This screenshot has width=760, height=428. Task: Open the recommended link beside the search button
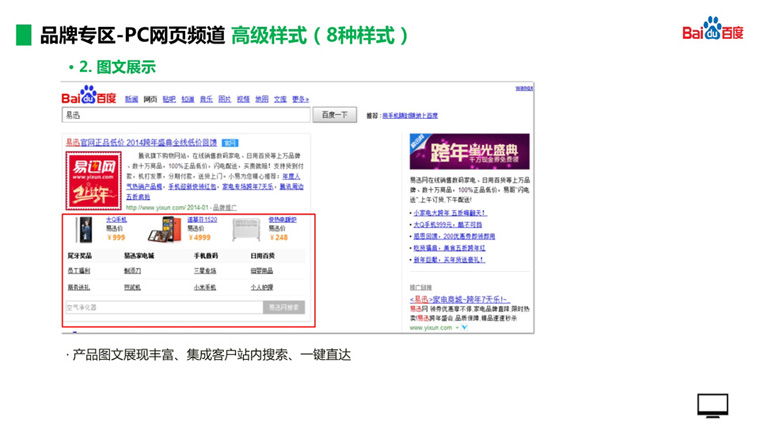[410, 115]
